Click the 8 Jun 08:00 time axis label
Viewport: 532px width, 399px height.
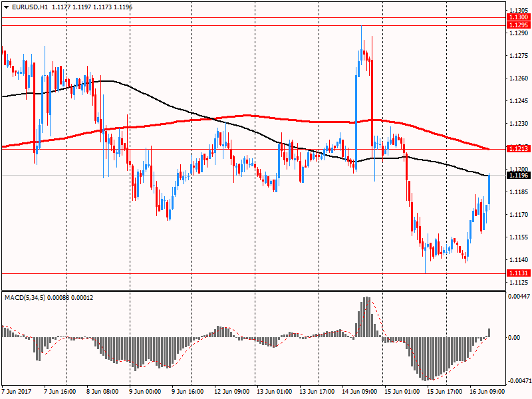click(102, 392)
